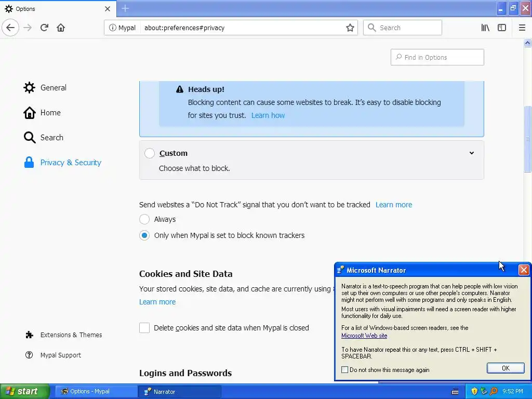
Task: Click the Logins and Passwords heading
Action: point(185,373)
